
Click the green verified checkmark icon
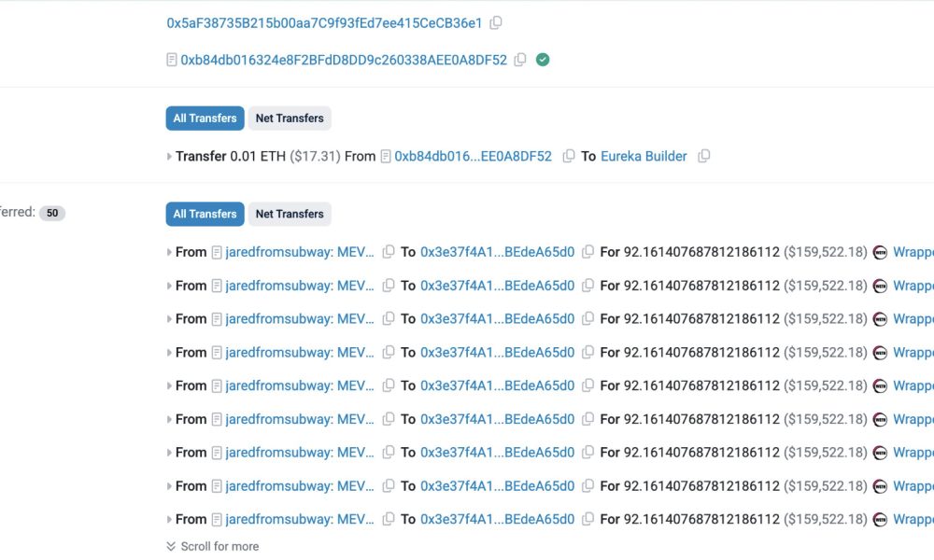click(x=543, y=60)
